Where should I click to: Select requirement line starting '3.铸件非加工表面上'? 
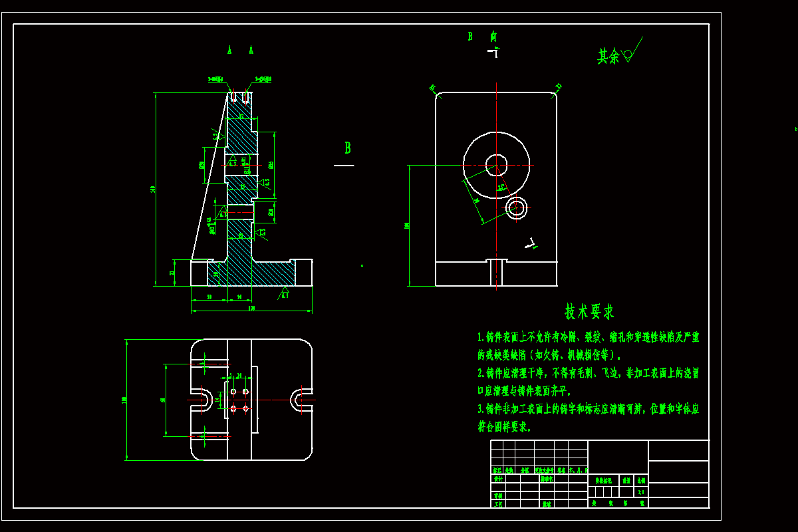tap(589, 409)
